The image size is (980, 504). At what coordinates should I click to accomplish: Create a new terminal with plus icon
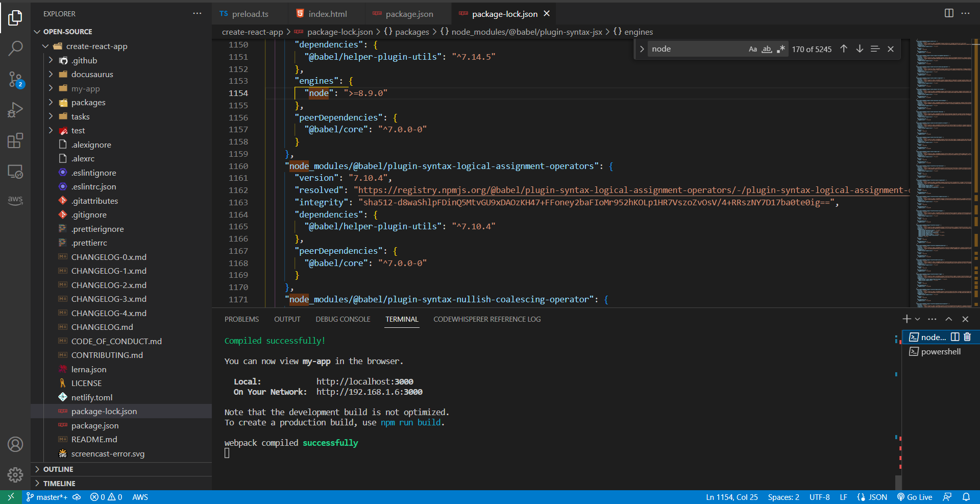coord(906,319)
